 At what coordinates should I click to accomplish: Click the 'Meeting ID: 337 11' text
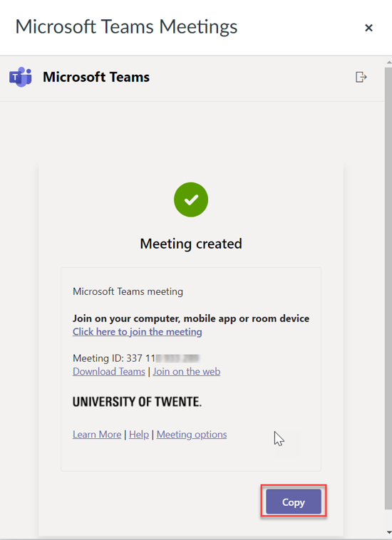point(114,358)
